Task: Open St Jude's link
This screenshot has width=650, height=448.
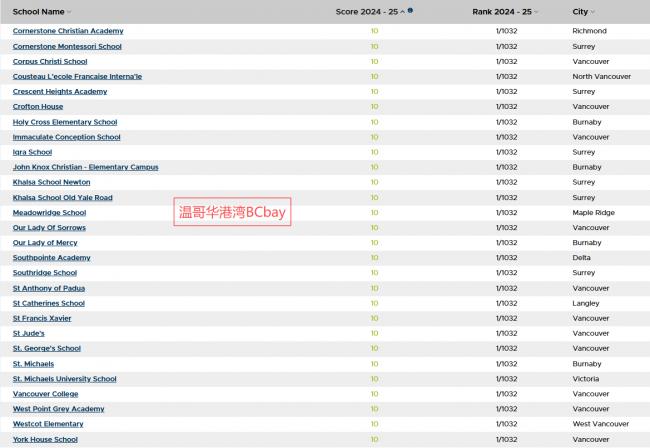Action: click(29, 333)
